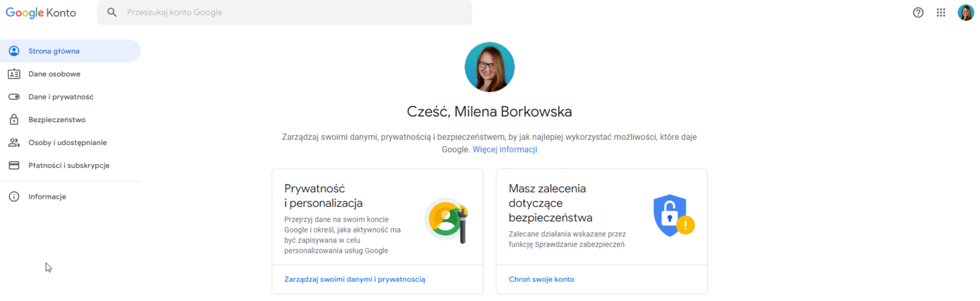Viewport: 980px width, 301px height.
Task: Open the Chroń swoje konto link
Action: [542, 279]
